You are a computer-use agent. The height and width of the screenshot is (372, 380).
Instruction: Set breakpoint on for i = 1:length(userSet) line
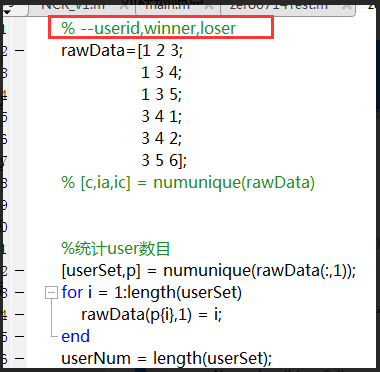coord(20,293)
